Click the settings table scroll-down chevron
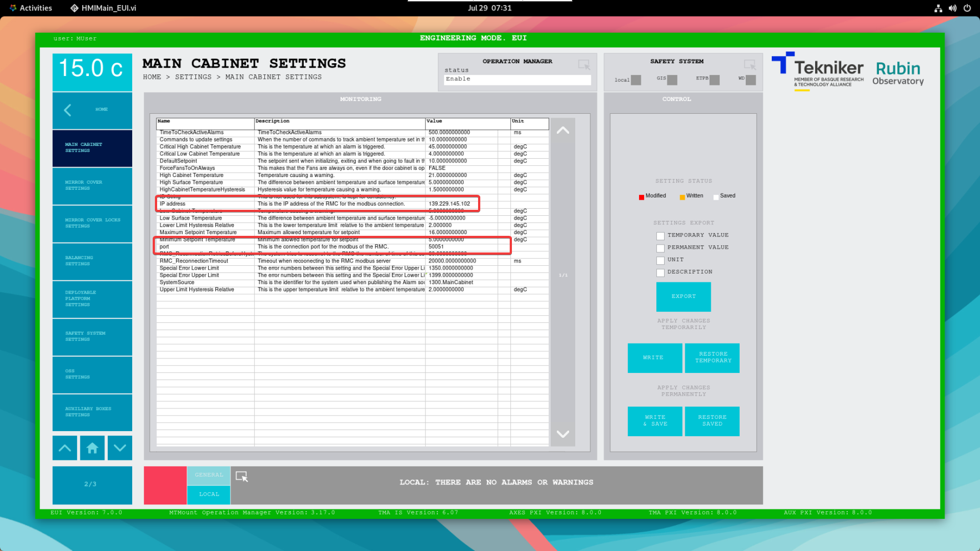 (x=563, y=434)
